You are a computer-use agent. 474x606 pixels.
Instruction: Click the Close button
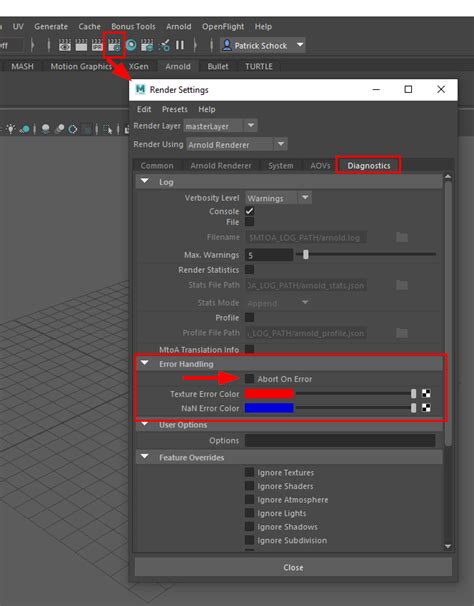tap(293, 567)
